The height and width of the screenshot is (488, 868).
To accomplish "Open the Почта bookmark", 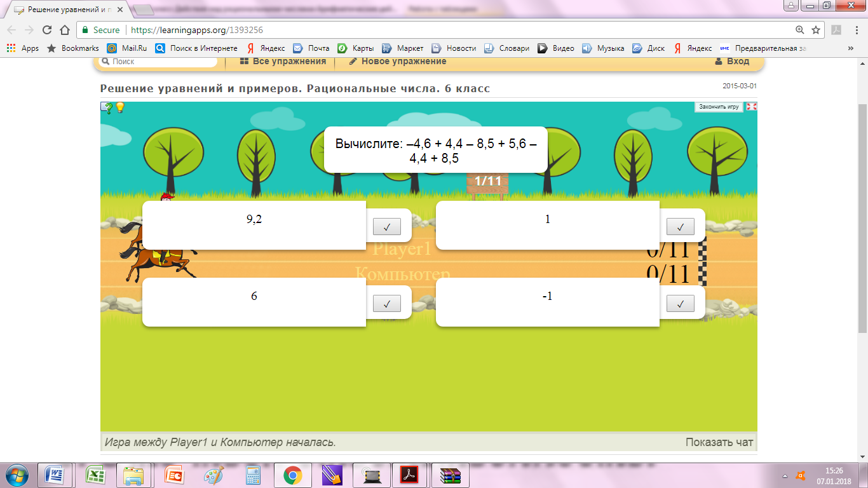I will point(311,48).
